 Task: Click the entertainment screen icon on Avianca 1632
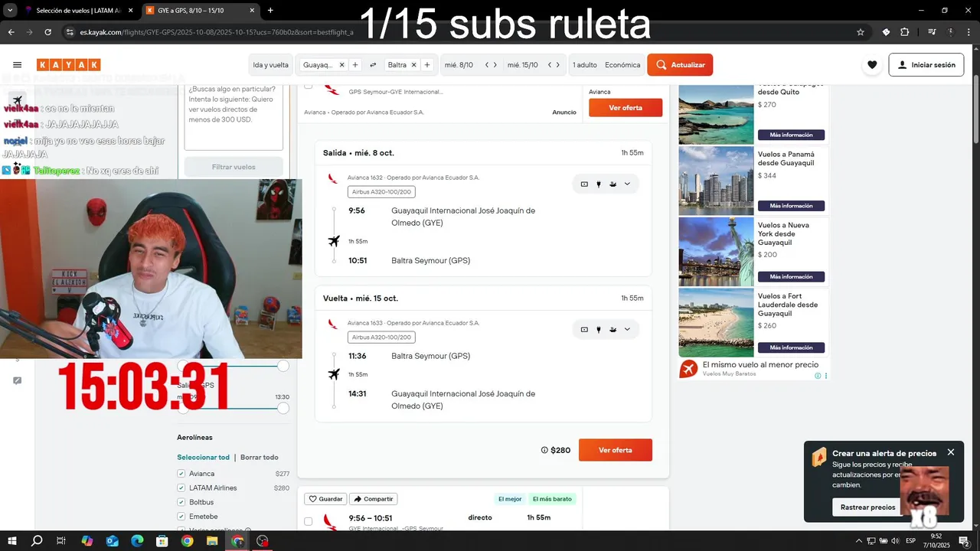584,184
